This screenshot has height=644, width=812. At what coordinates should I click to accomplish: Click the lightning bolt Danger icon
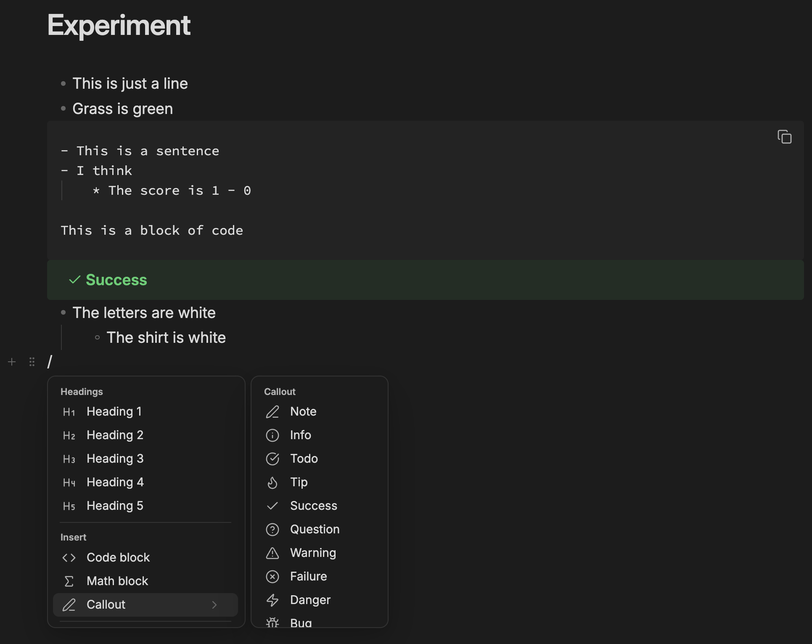[272, 600]
